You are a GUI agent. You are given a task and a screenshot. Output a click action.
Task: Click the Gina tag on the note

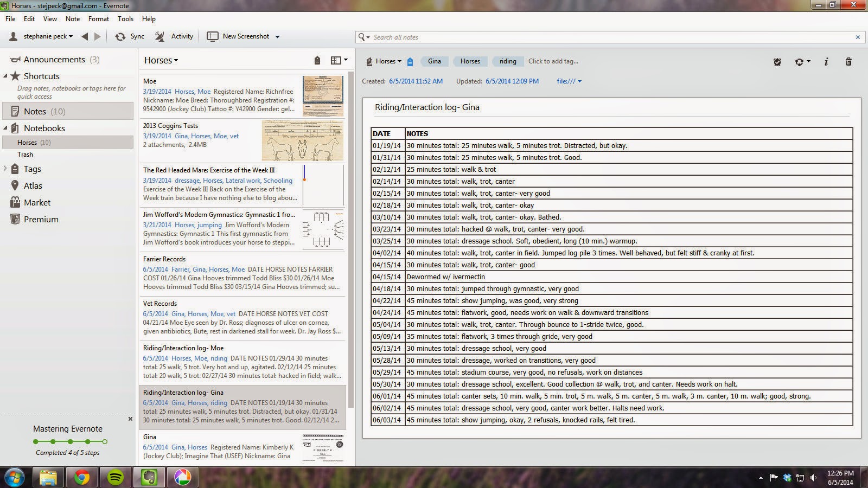(434, 61)
